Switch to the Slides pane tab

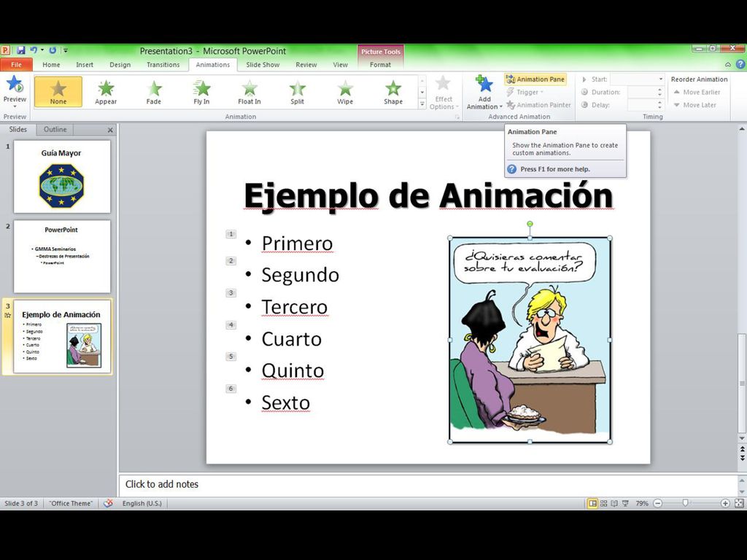tap(18, 129)
